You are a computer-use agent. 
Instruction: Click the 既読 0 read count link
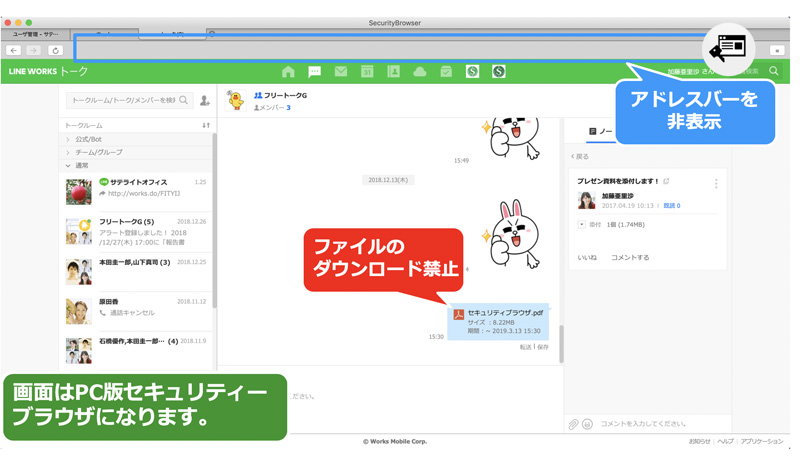671,206
